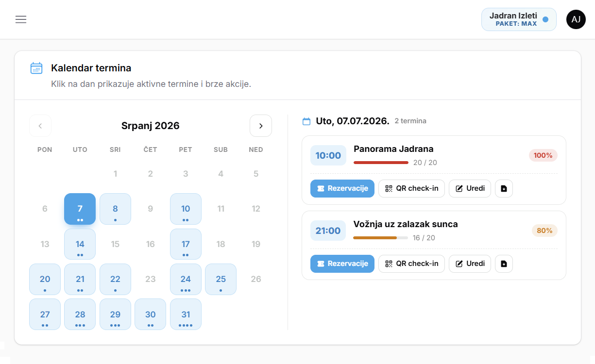Click the Panorama Jadrana occupancy progress bar
The width and height of the screenshot is (595, 364).
click(x=381, y=163)
